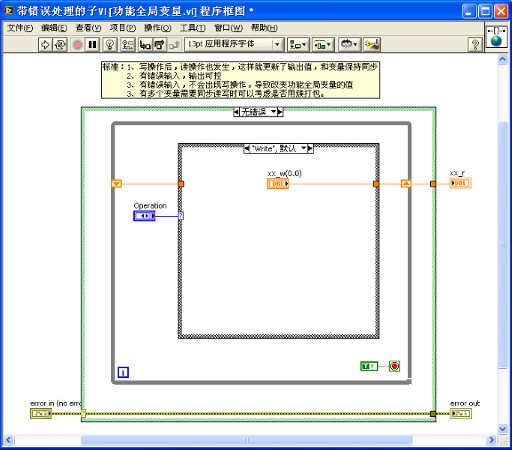Click the vertical scrollbar thumb
The width and height of the screenshot is (512, 450).
tap(502, 245)
